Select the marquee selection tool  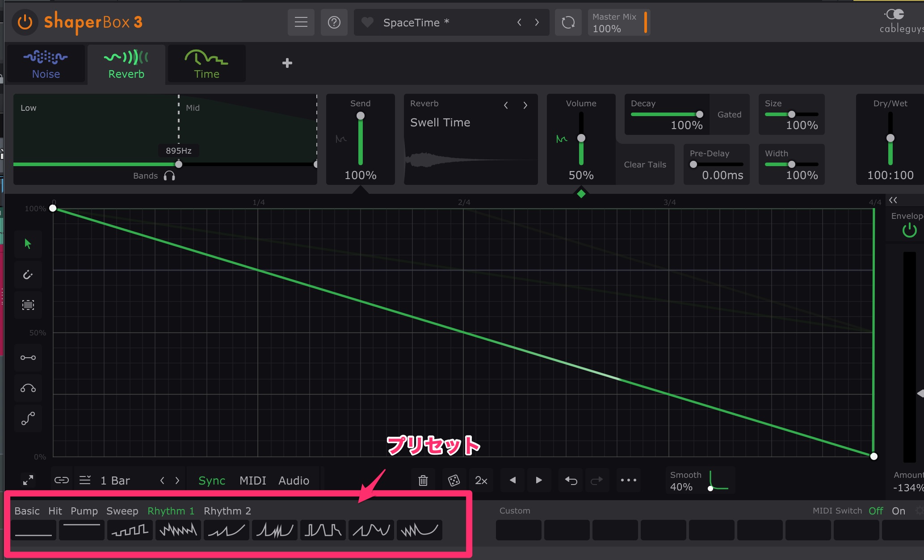(28, 305)
